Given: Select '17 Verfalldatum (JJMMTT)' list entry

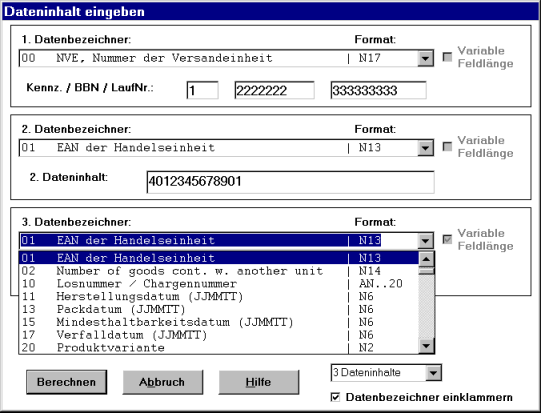Looking at the screenshot, I should pos(219,335).
